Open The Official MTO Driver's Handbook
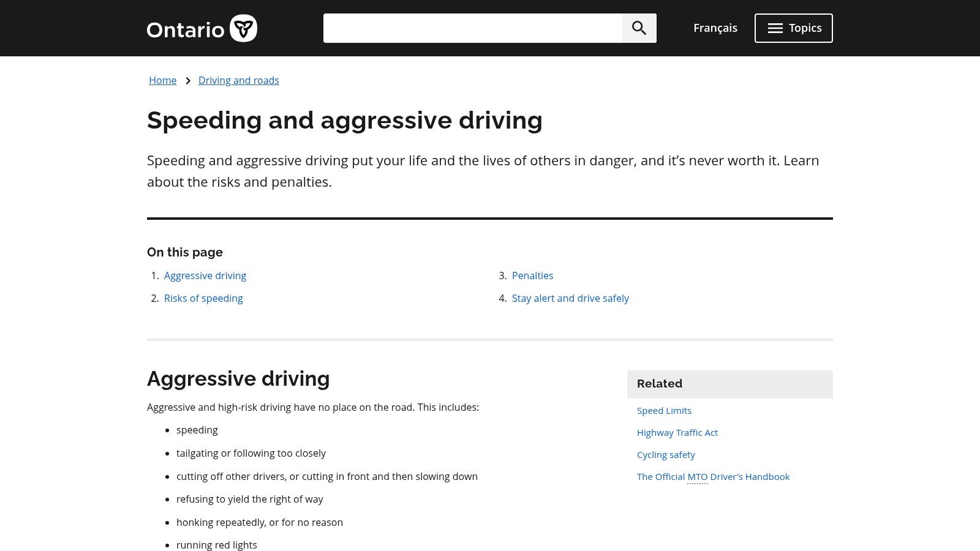Viewport: 980px width, 551px height. click(x=713, y=476)
